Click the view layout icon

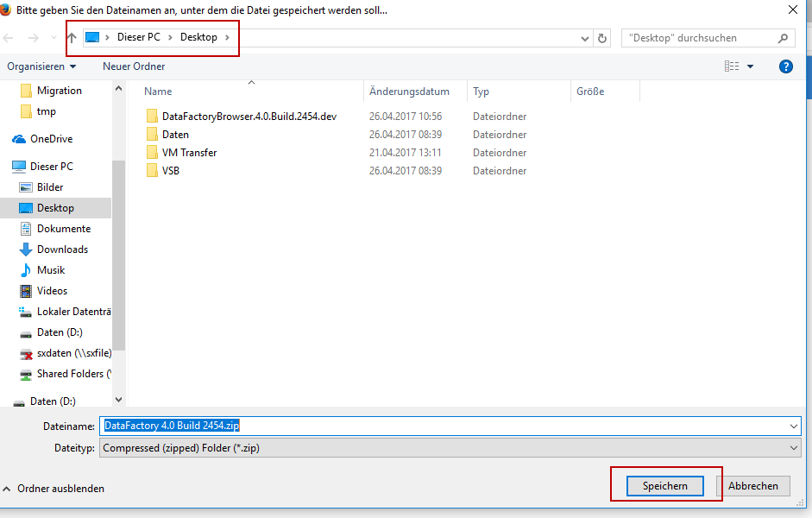click(733, 66)
